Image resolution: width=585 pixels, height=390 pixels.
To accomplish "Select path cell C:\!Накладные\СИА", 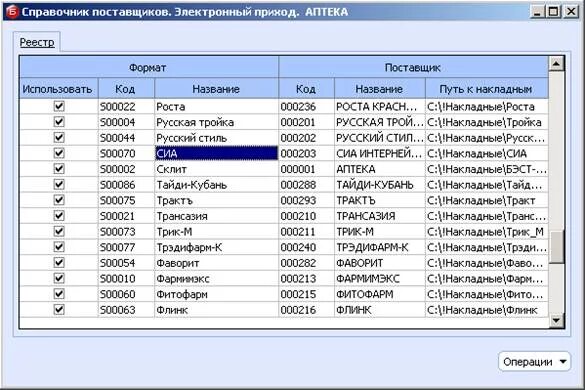I will [487, 154].
